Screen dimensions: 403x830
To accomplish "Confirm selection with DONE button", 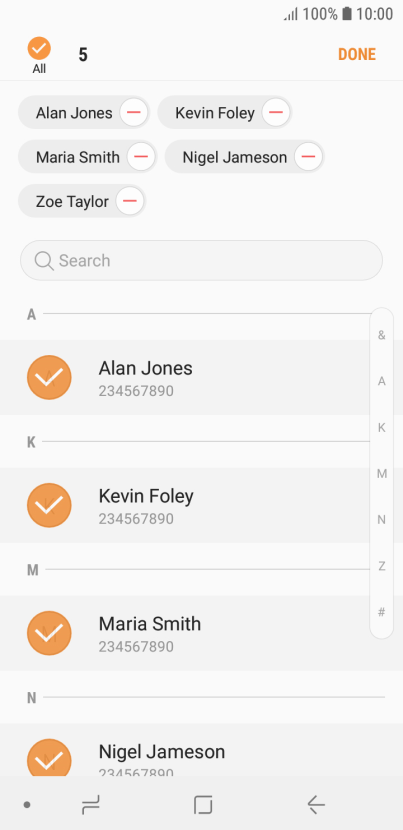I will tap(357, 55).
